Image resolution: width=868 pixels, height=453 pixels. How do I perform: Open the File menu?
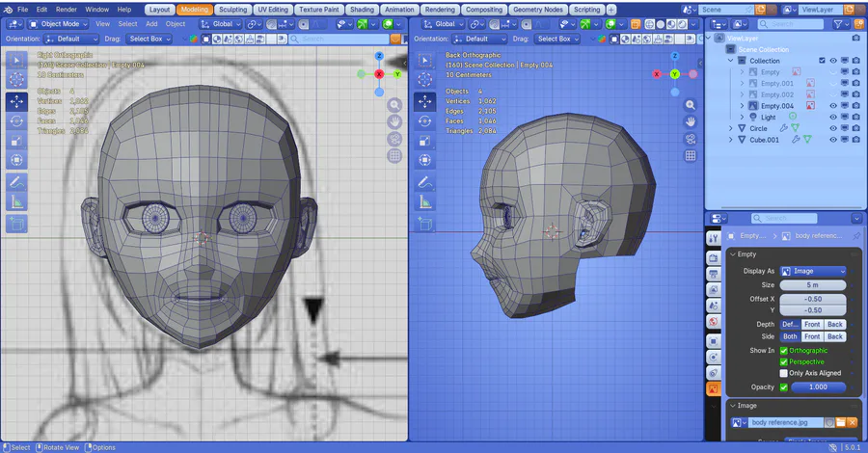point(23,10)
